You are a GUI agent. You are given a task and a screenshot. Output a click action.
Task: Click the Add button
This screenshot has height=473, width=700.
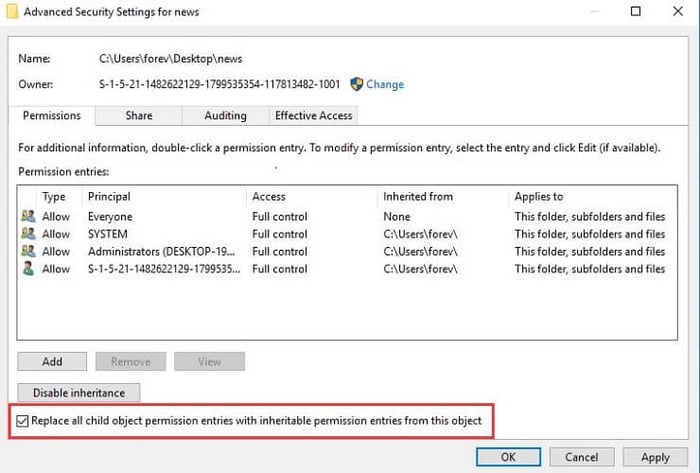(x=52, y=361)
